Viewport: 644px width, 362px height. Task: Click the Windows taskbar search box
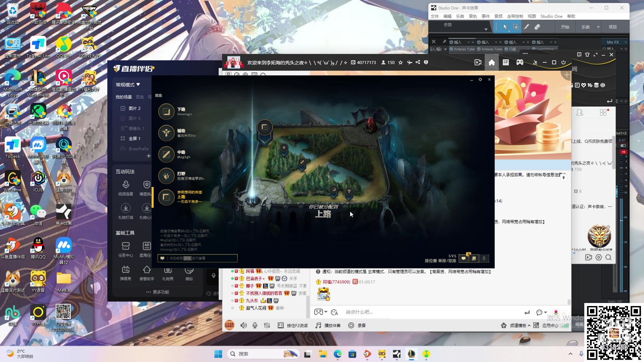pyautogui.click(x=263, y=354)
